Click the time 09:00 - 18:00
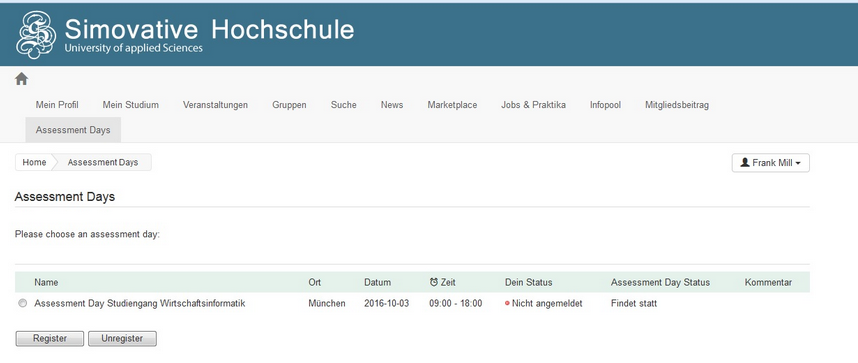Viewport: 858px width, 363px height. [456, 303]
